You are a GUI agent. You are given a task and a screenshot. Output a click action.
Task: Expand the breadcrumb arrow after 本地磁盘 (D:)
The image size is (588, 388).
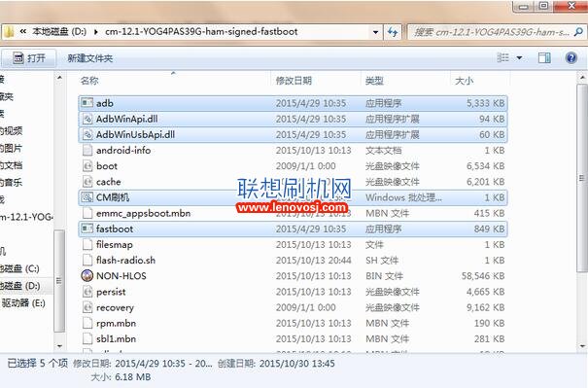click(x=96, y=32)
